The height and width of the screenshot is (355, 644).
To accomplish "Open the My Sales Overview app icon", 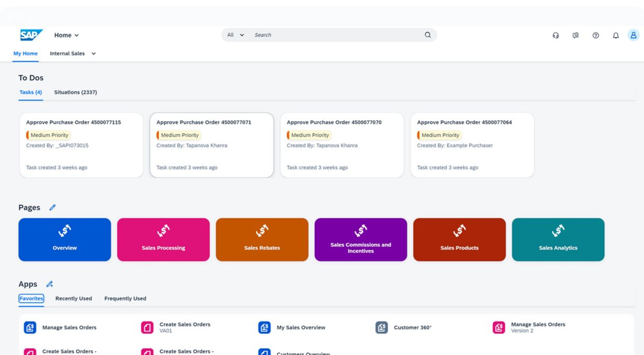I will (x=265, y=327).
